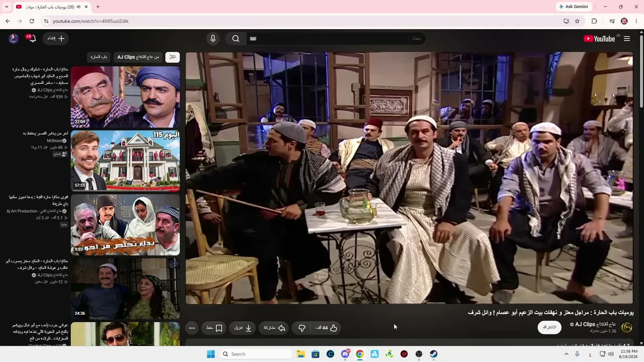The width and height of the screenshot is (644, 362).
Task: Open the 24:36 recommended video thumbnail
Action: [125, 289]
